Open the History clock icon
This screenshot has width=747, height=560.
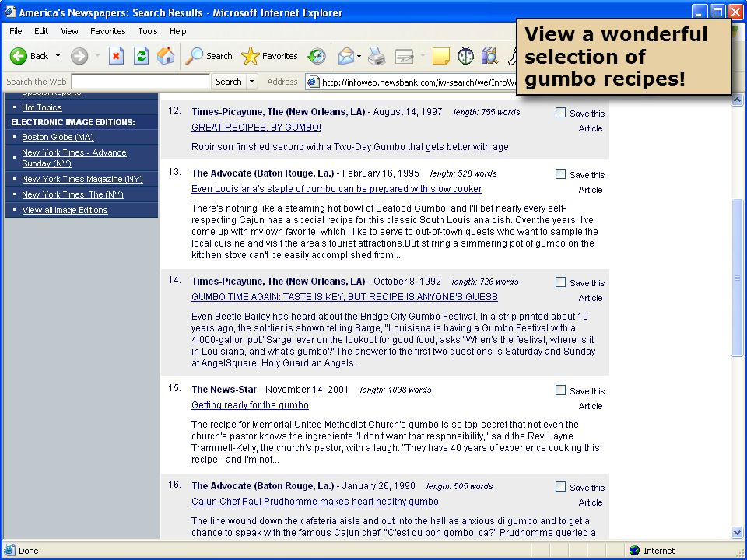pos(317,56)
